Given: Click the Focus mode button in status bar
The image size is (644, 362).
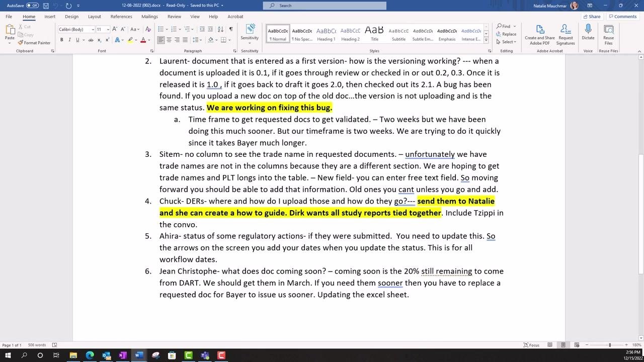Looking at the screenshot, I should coord(531,345).
